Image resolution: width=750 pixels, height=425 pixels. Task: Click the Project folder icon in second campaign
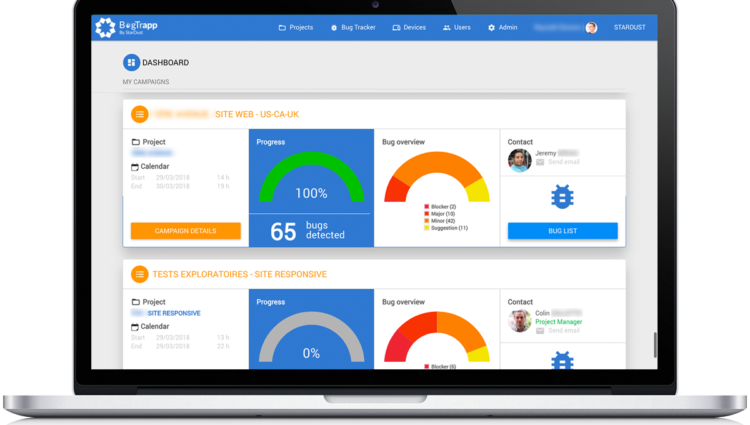(x=136, y=302)
